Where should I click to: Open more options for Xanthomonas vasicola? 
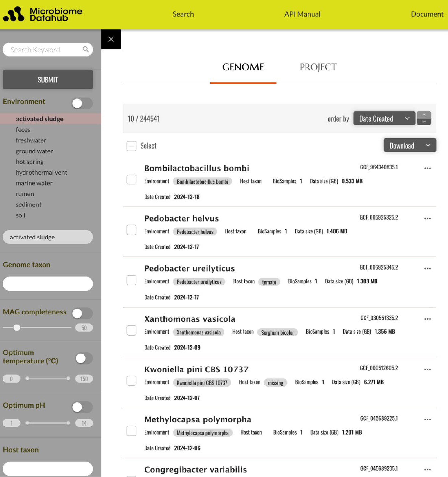tap(428, 319)
